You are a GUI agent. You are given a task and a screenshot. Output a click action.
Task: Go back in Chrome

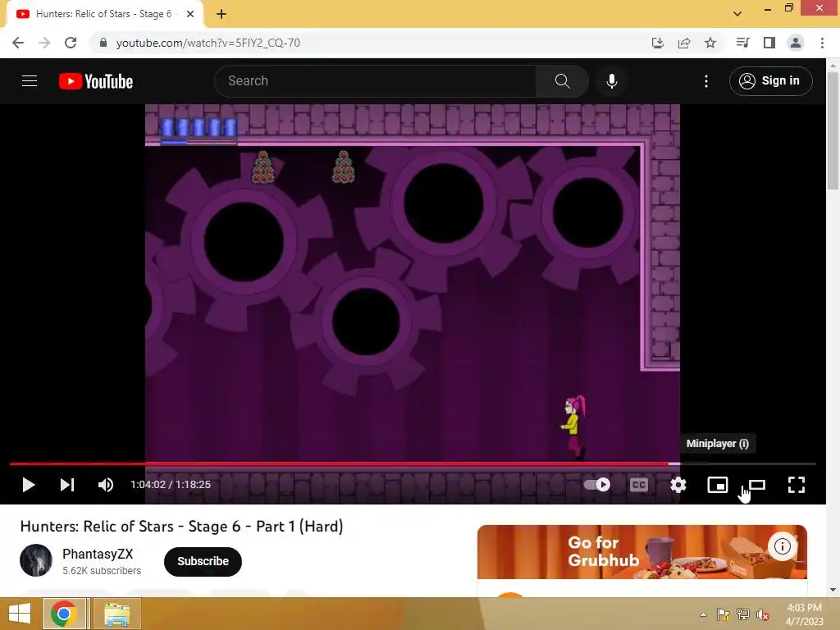[18, 43]
